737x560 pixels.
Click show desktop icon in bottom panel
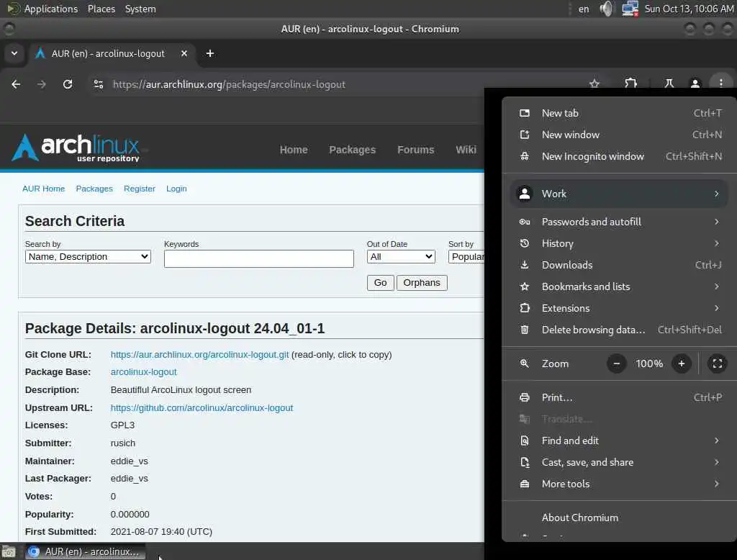9,551
